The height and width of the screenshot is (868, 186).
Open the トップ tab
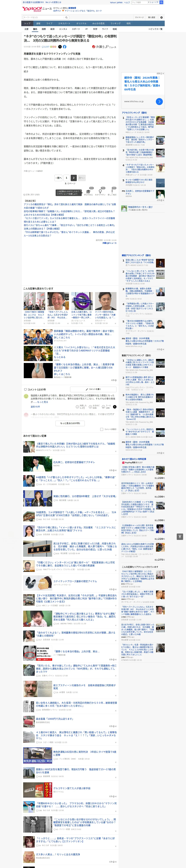[x=27, y=24]
